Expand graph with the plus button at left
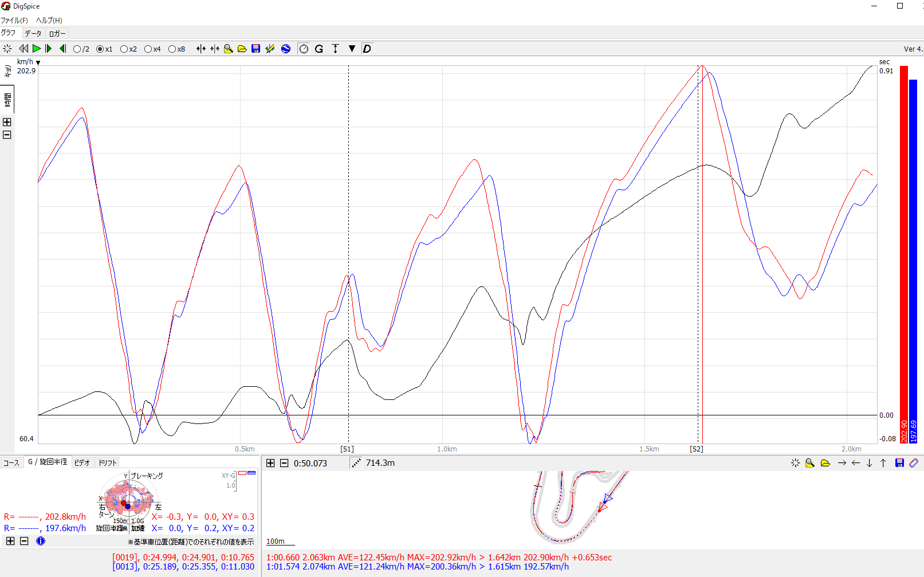Viewport: 924px width, 577px height. coord(7,122)
